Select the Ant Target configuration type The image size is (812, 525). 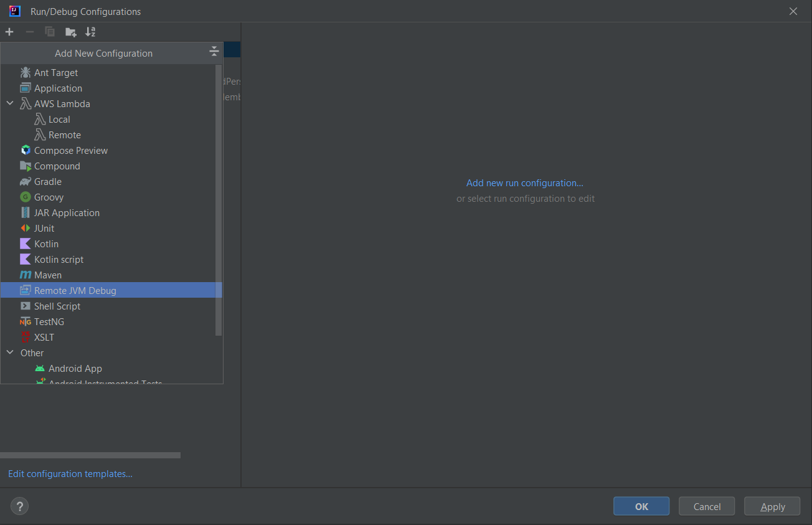coord(55,73)
